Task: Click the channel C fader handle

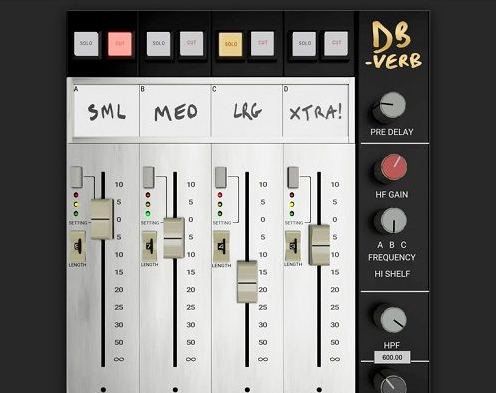Action: [x=247, y=282]
